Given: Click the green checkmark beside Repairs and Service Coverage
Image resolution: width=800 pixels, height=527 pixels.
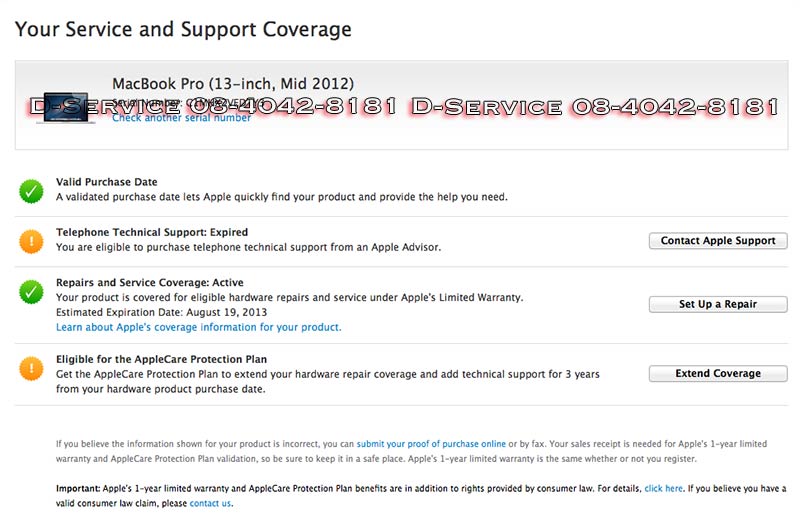Looking at the screenshot, I should [31, 292].
